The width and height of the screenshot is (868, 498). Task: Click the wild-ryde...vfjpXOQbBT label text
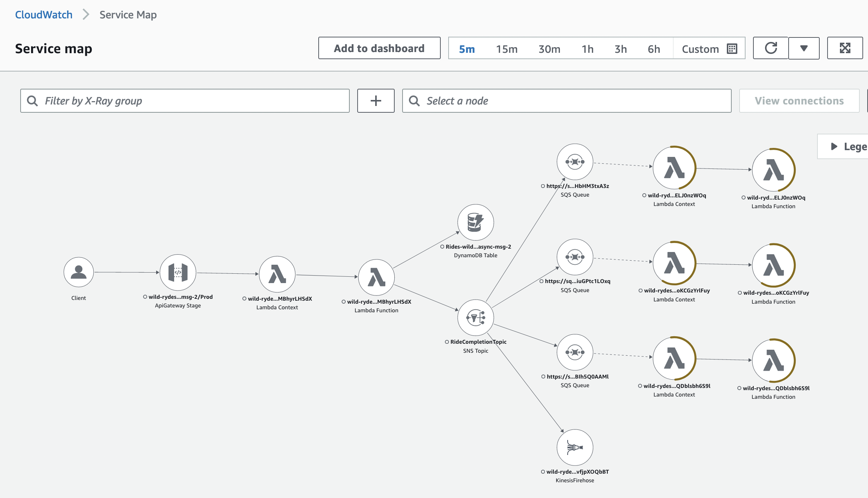pyautogui.click(x=577, y=472)
